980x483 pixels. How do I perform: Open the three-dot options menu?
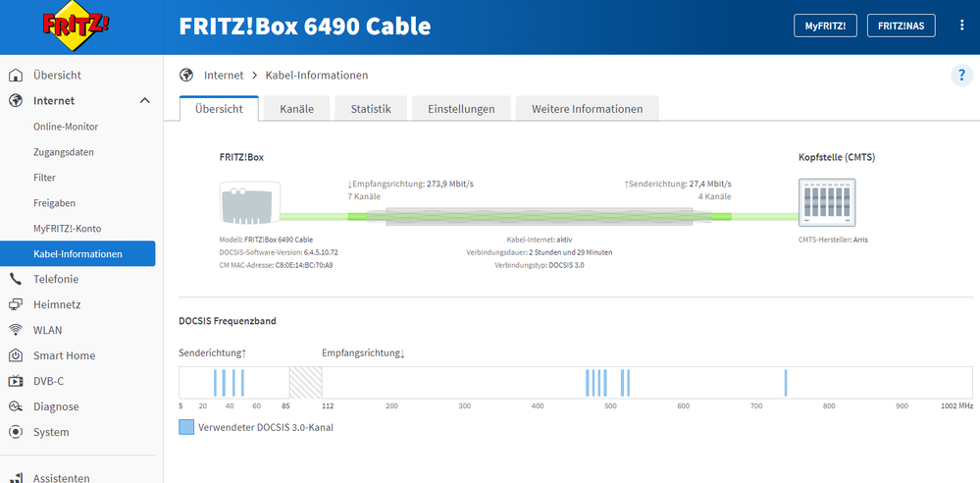tap(961, 26)
